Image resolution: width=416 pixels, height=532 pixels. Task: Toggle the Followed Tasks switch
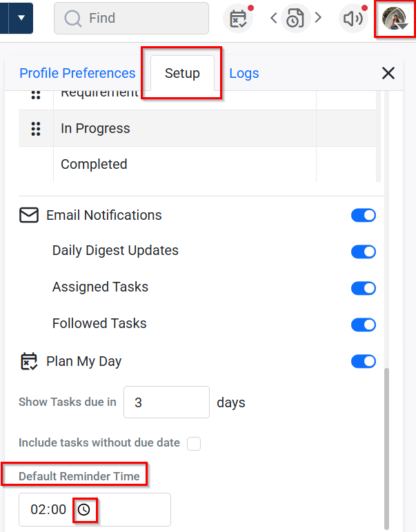click(x=364, y=324)
